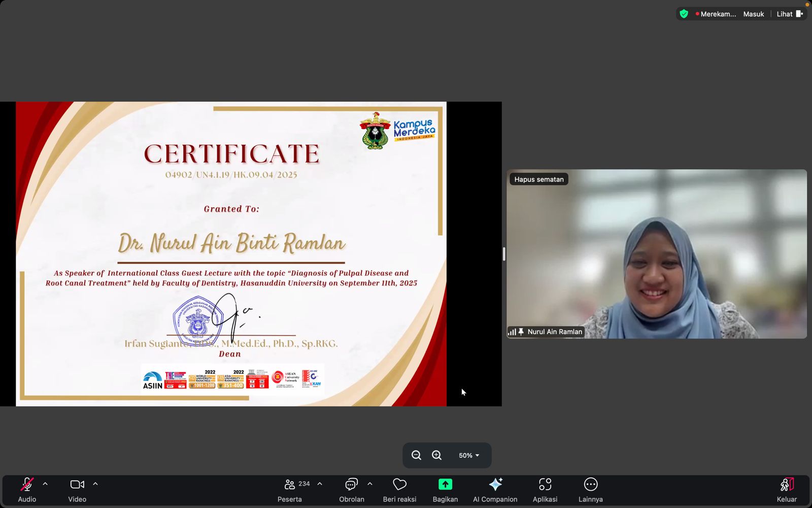Image resolution: width=812 pixels, height=508 pixels.
Task: Zoom in the shared screen
Action: pyautogui.click(x=436, y=455)
